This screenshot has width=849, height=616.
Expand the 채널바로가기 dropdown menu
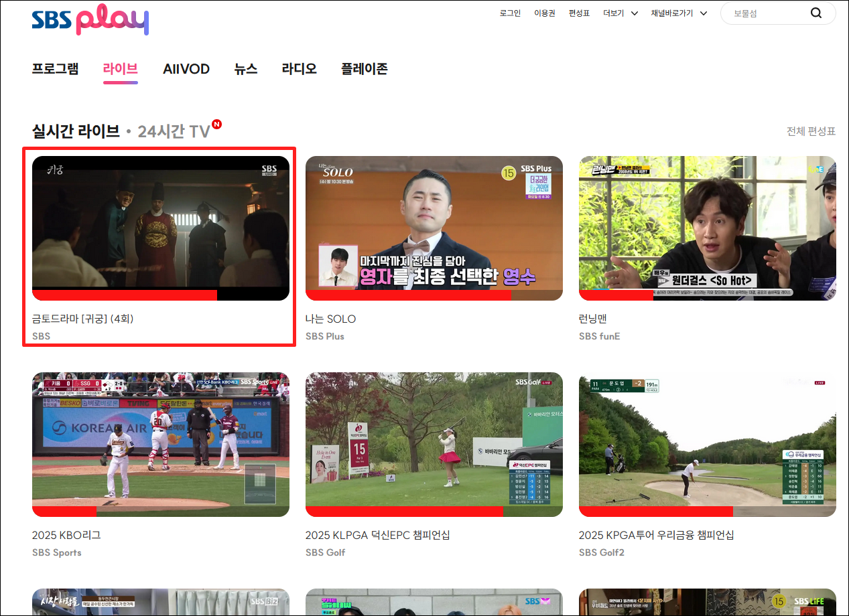pos(679,13)
